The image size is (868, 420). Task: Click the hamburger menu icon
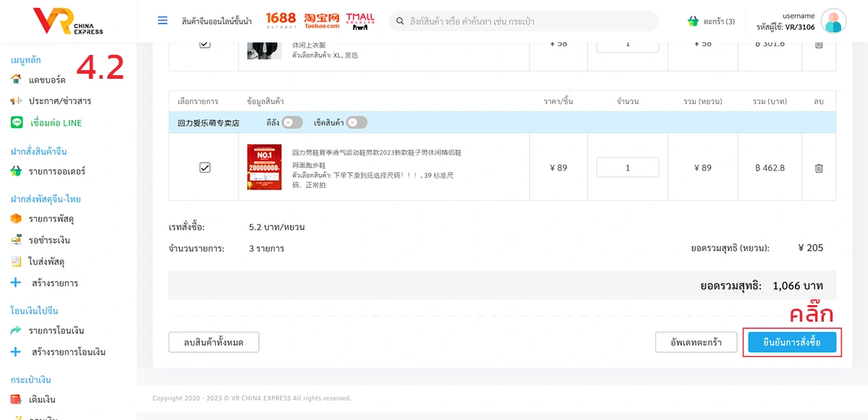163,20
